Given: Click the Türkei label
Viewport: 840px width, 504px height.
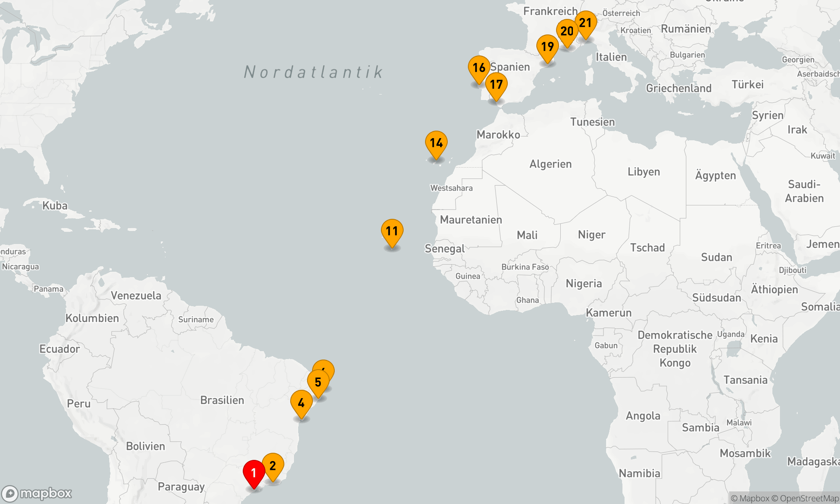Looking at the screenshot, I should pos(748,84).
